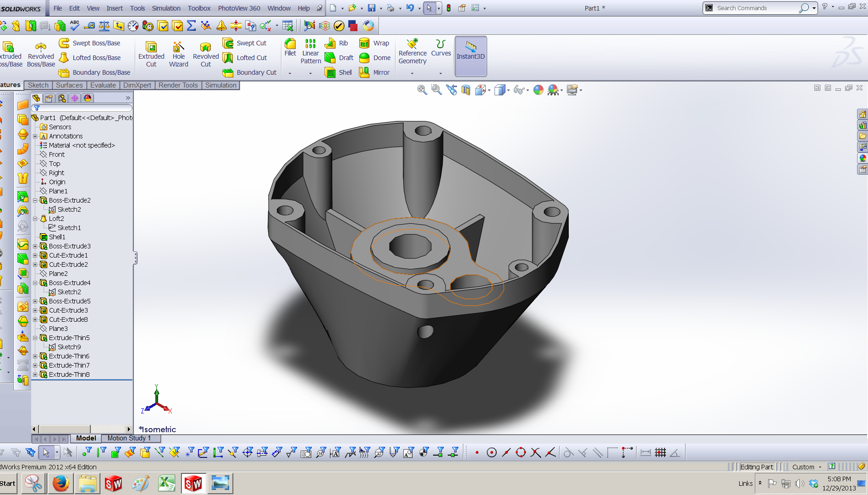Click the Save icon in top toolbar
The image size is (868, 495).
coord(372,8)
